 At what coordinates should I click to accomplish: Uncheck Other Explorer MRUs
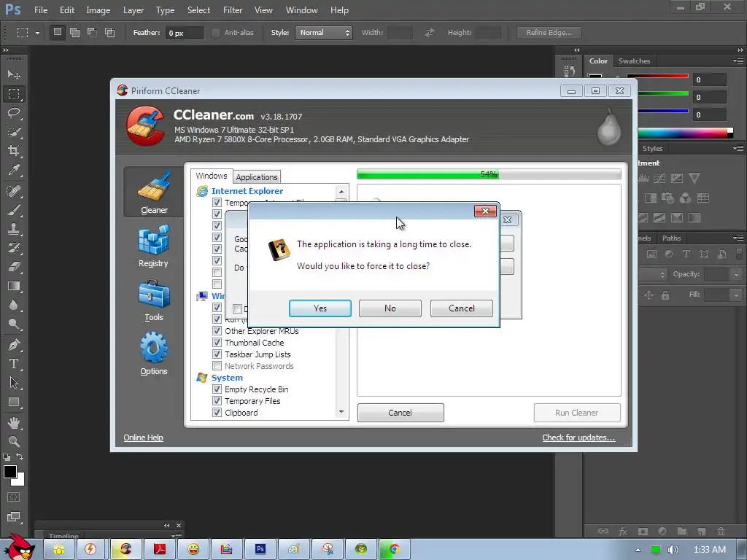pos(217,331)
